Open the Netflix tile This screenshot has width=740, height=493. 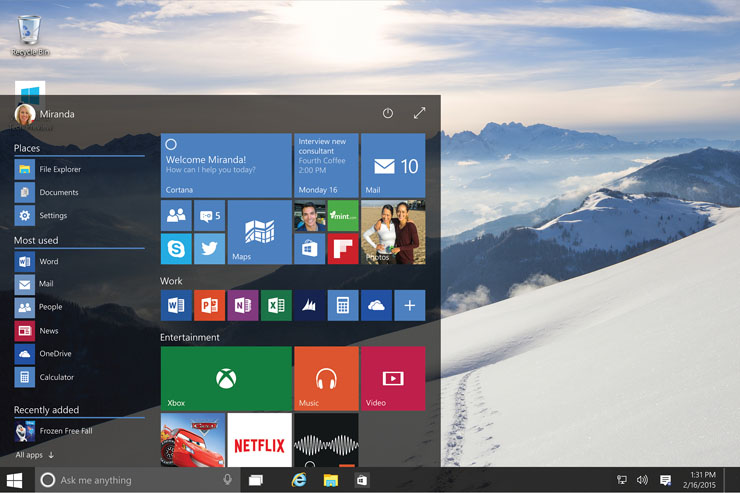259,441
